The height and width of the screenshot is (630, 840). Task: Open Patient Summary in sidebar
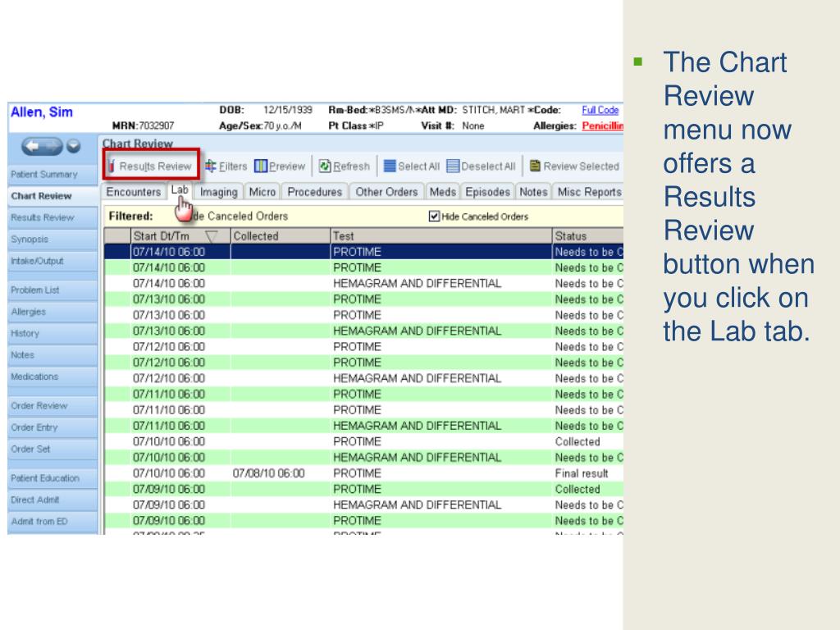pyautogui.click(x=52, y=175)
